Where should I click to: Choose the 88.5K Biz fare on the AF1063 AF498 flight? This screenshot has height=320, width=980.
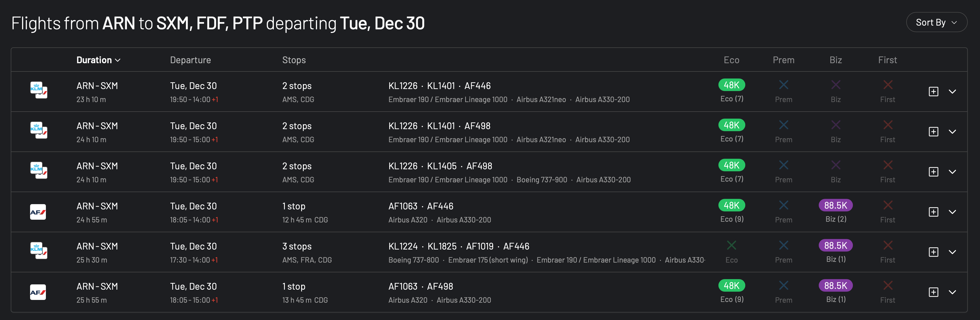(x=836, y=286)
